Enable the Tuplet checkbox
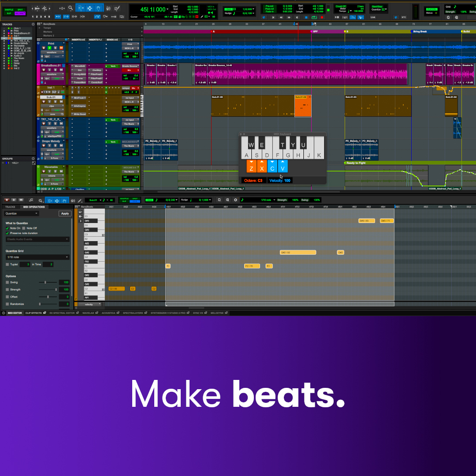Viewport: 476px width, 476px height. coord(7,264)
